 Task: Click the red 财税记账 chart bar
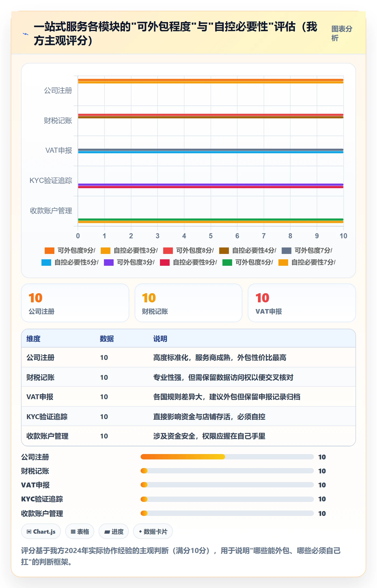(x=211, y=115)
